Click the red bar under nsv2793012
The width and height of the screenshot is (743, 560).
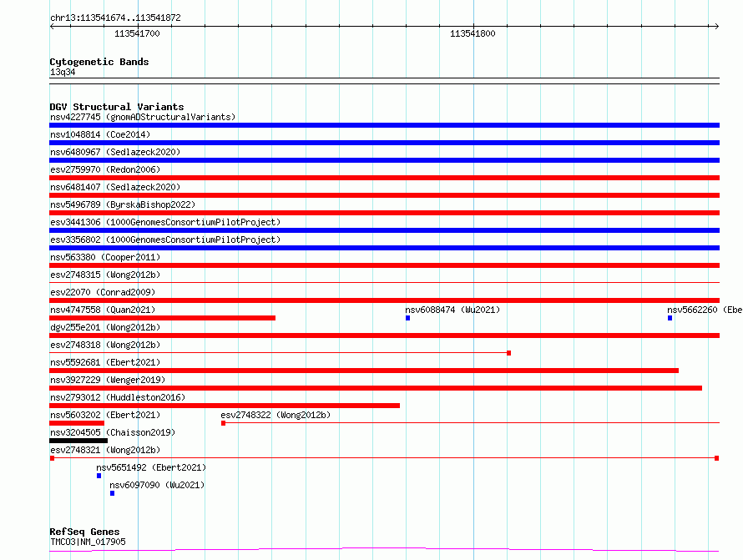click(x=225, y=406)
